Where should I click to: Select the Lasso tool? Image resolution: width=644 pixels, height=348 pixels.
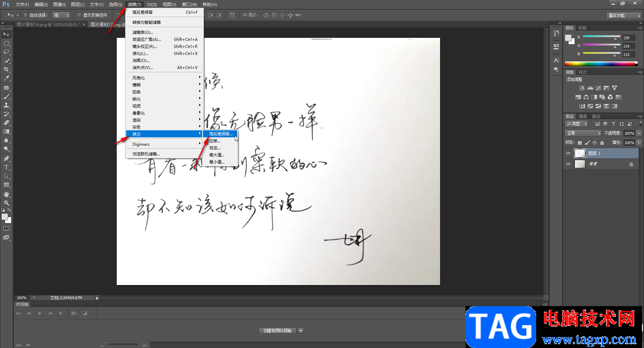click(x=6, y=52)
